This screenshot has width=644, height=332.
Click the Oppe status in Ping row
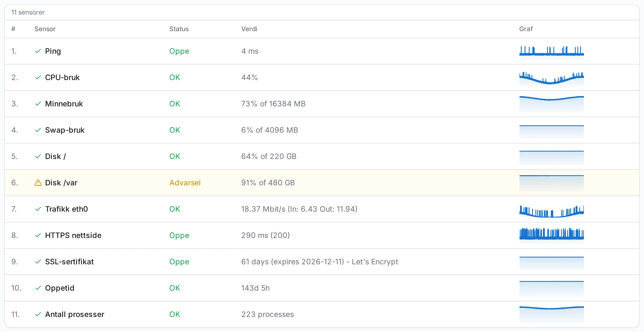pos(179,51)
